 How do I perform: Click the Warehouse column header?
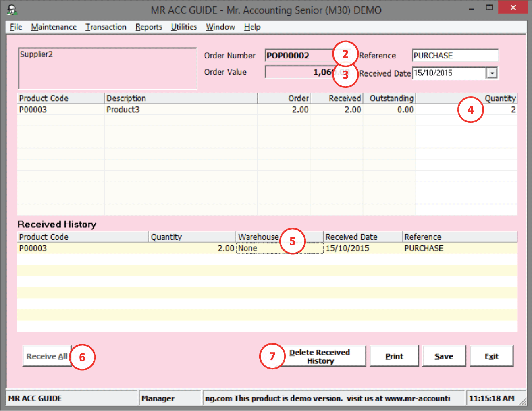(280, 237)
